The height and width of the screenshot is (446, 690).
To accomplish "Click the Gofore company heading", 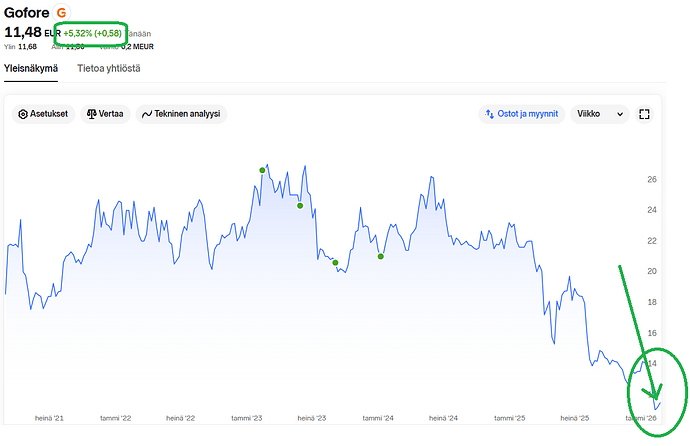I will click(27, 12).
